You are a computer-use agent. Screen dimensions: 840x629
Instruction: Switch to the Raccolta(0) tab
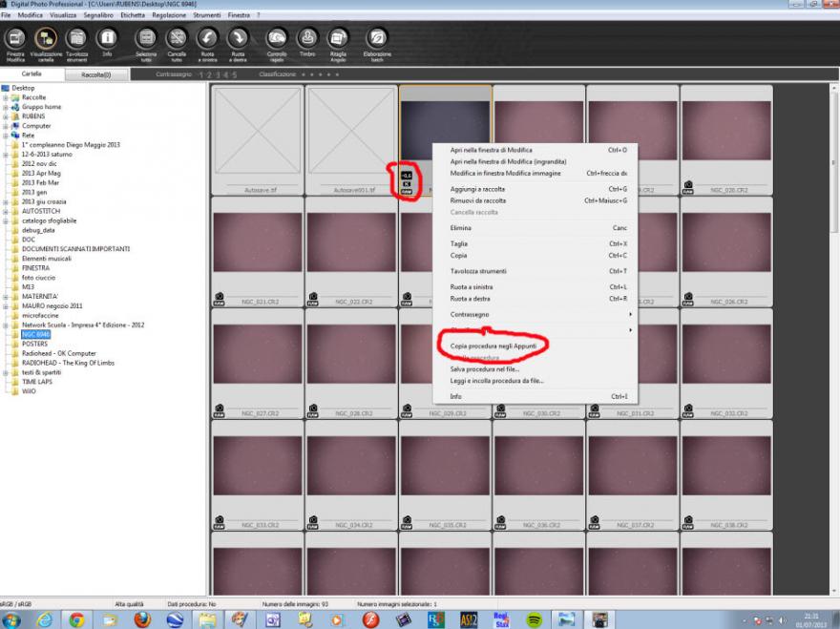pyautogui.click(x=95, y=74)
